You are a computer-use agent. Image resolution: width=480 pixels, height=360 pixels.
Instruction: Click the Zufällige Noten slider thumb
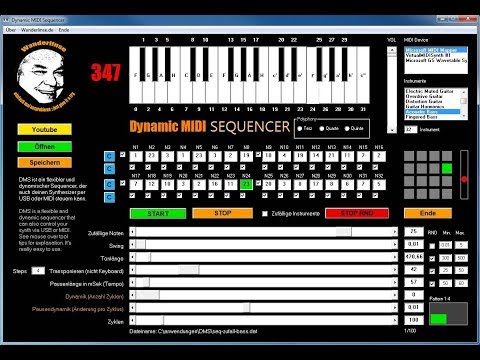tap(344, 232)
